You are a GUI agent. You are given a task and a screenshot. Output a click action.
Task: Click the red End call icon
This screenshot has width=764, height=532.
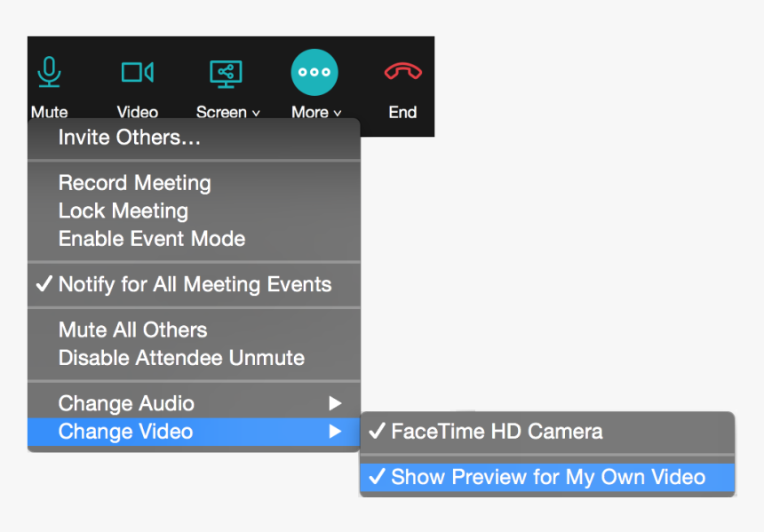(402, 72)
